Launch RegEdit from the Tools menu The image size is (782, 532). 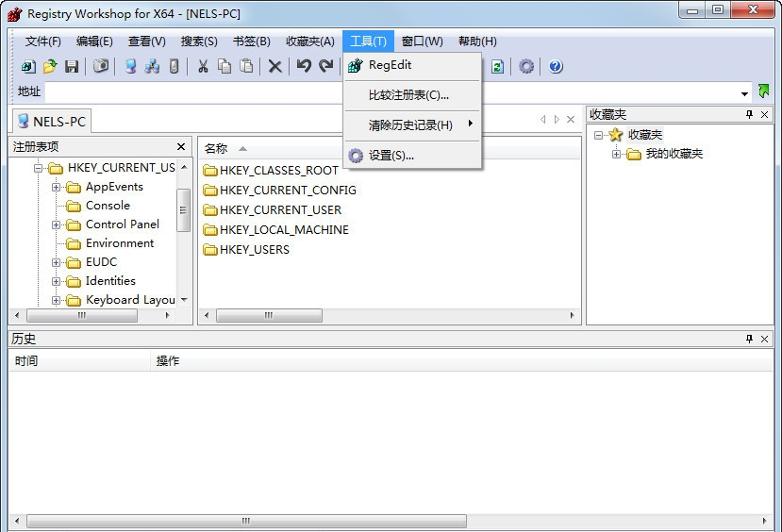(x=413, y=65)
